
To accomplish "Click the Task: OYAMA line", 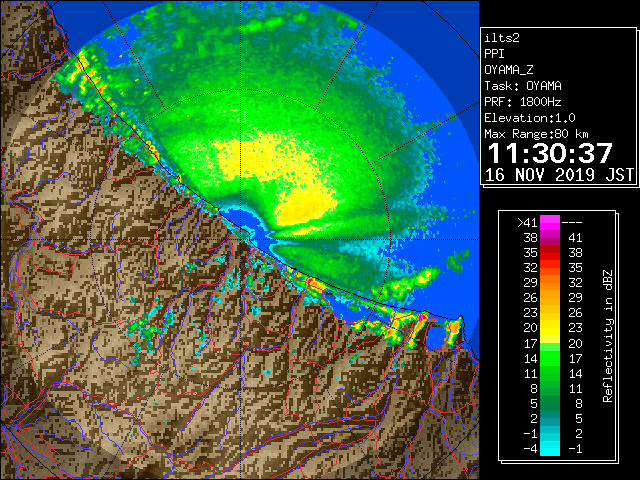I will 523,86.
